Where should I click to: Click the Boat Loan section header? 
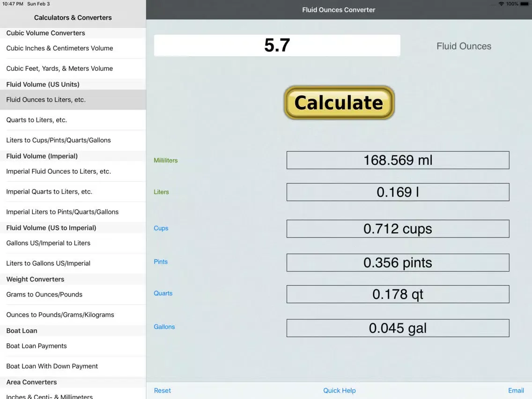click(22, 331)
